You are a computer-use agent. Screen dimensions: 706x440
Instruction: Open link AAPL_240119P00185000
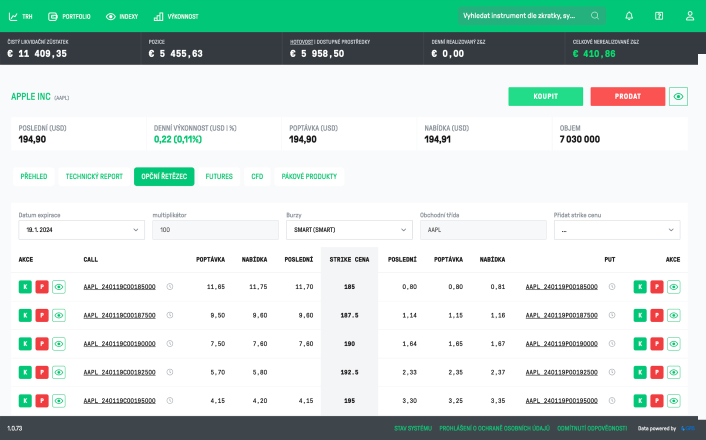(x=561, y=287)
